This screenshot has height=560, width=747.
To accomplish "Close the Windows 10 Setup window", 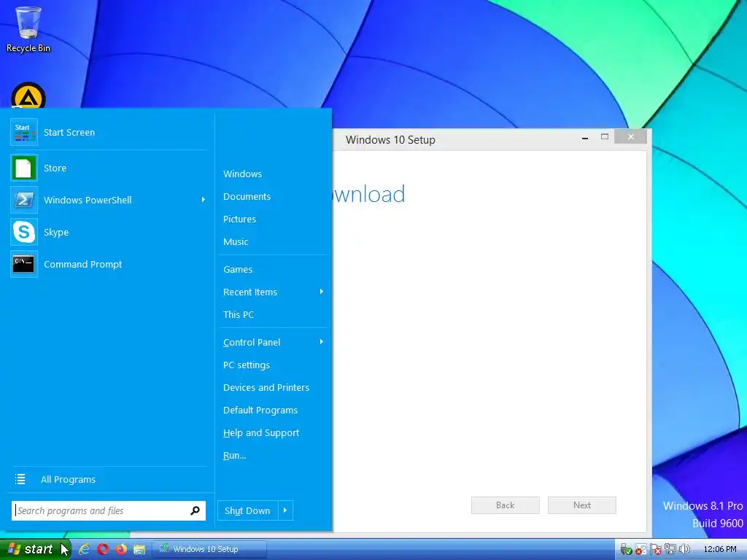I will (631, 137).
